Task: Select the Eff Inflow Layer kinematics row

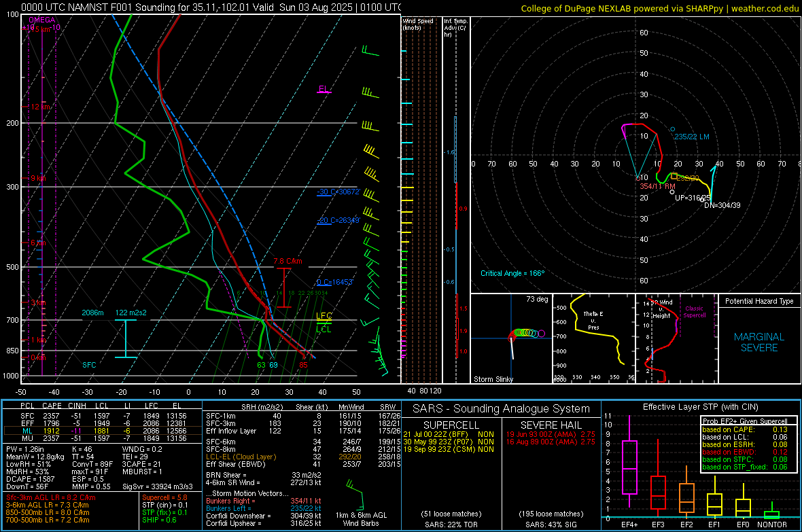Action: click(x=303, y=431)
